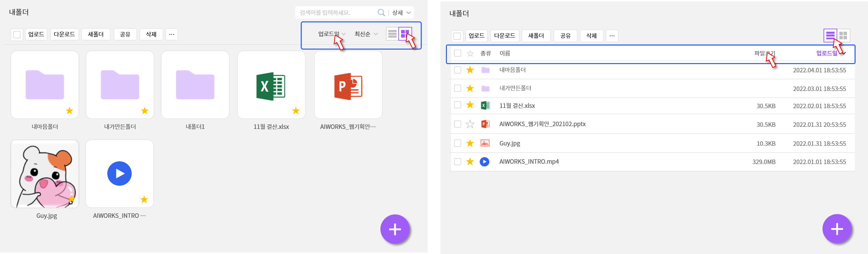Open the 상세 search options dropdown
868x254 pixels.
[401, 13]
